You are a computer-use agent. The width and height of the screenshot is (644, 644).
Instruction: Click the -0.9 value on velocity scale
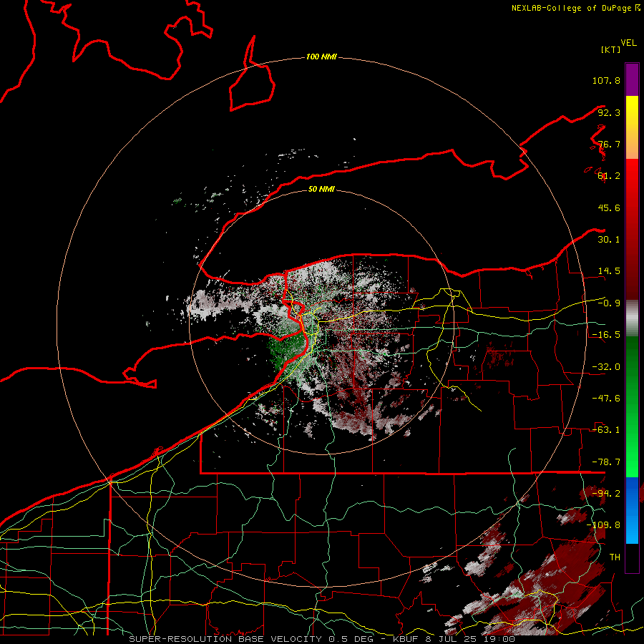point(609,303)
